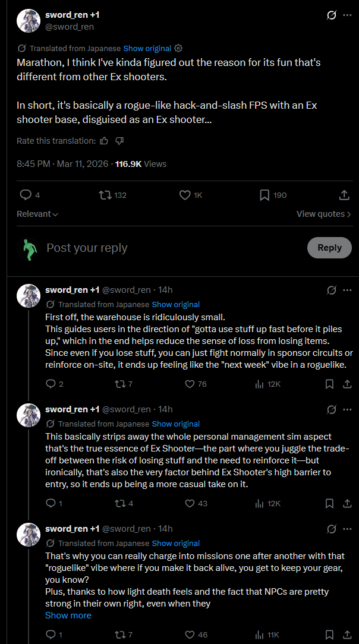Like the reply with 43 likes

[x=190, y=503]
